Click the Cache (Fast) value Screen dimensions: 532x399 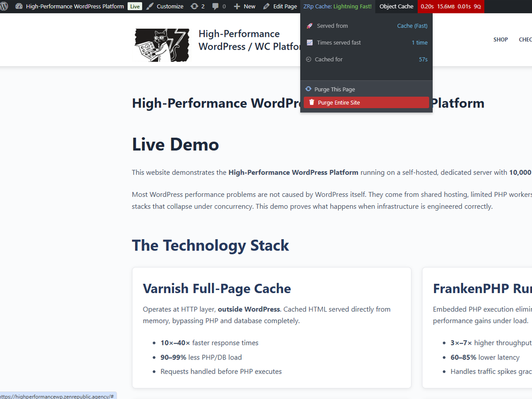pos(412,26)
